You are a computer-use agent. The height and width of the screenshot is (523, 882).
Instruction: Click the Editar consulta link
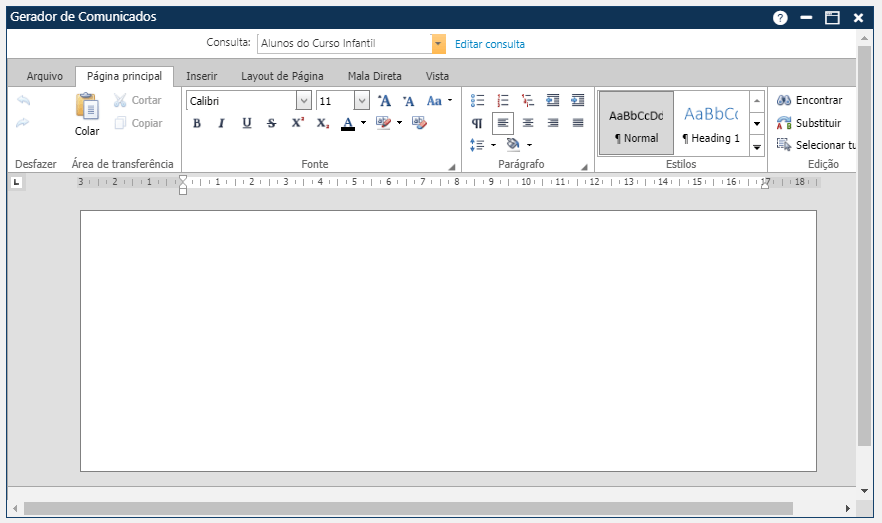click(x=489, y=44)
